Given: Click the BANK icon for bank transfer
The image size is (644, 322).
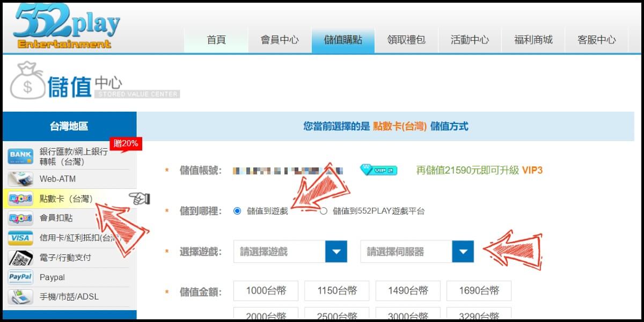Looking at the screenshot, I should coord(20,156).
